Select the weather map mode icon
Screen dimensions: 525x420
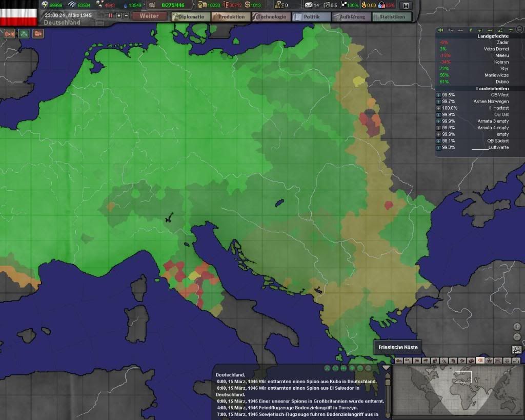pos(426,360)
